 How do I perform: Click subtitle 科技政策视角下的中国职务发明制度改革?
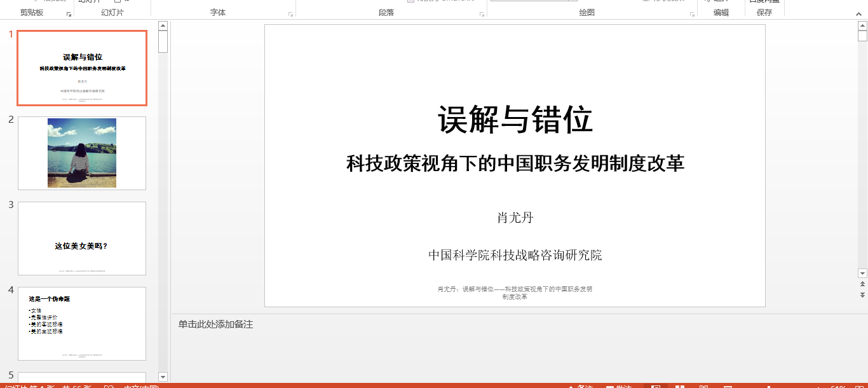click(x=515, y=163)
